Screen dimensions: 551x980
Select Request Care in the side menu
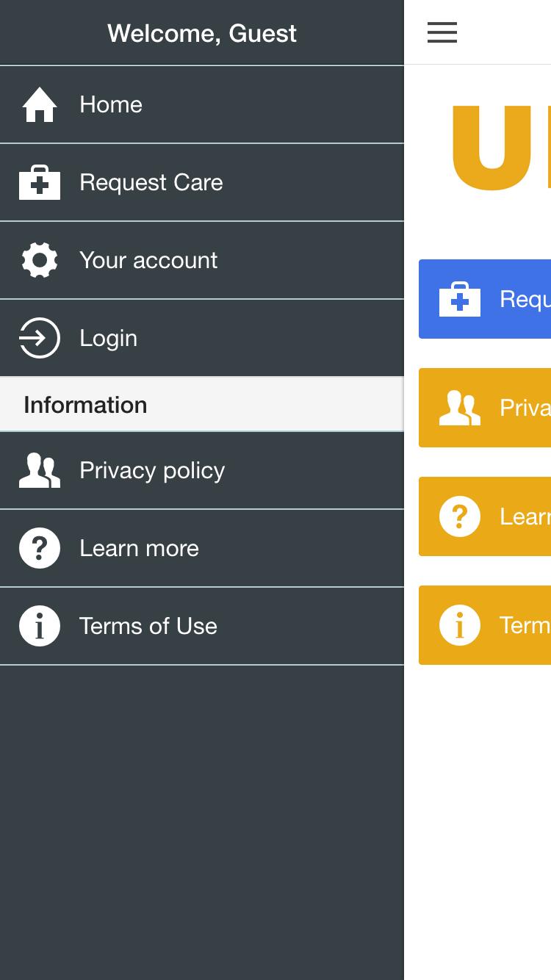point(151,182)
